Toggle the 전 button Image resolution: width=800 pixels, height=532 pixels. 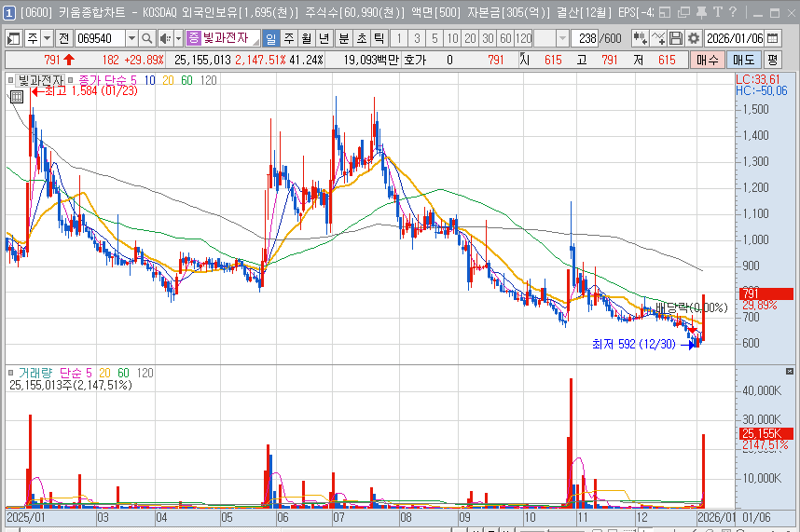63,38
